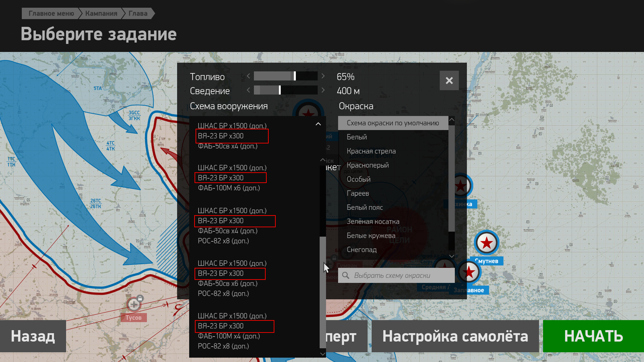Choose the Зелёная косатка paint scheme
The height and width of the screenshot is (362, 644).
[x=393, y=222]
